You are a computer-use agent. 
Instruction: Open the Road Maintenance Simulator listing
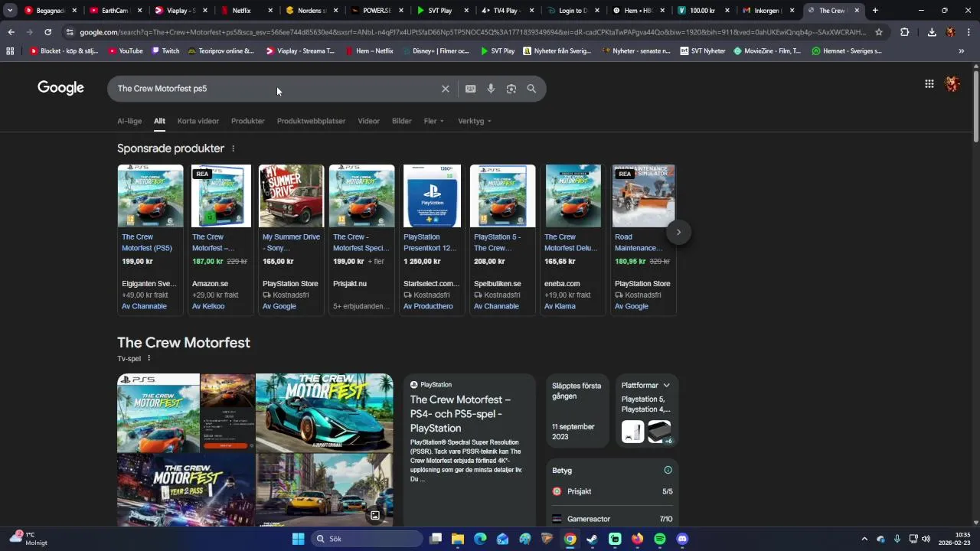(643, 240)
